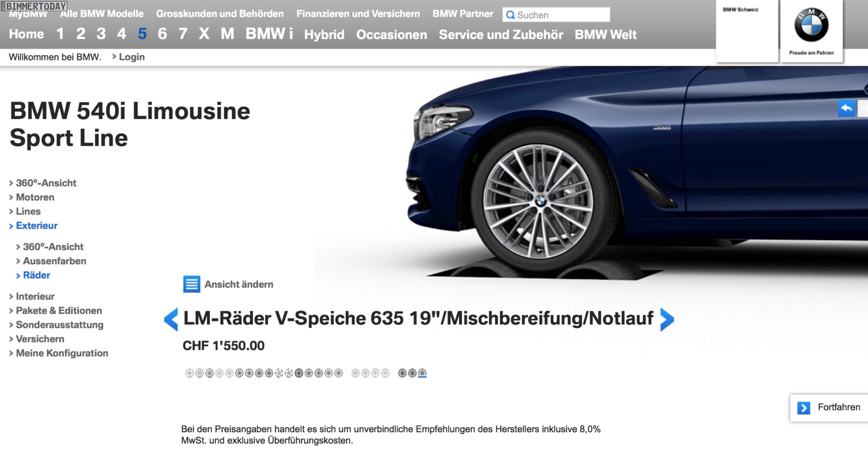Go to next wheel with right arrow
The height and width of the screenshot is (462, 868).
click(x=667, y=319)
